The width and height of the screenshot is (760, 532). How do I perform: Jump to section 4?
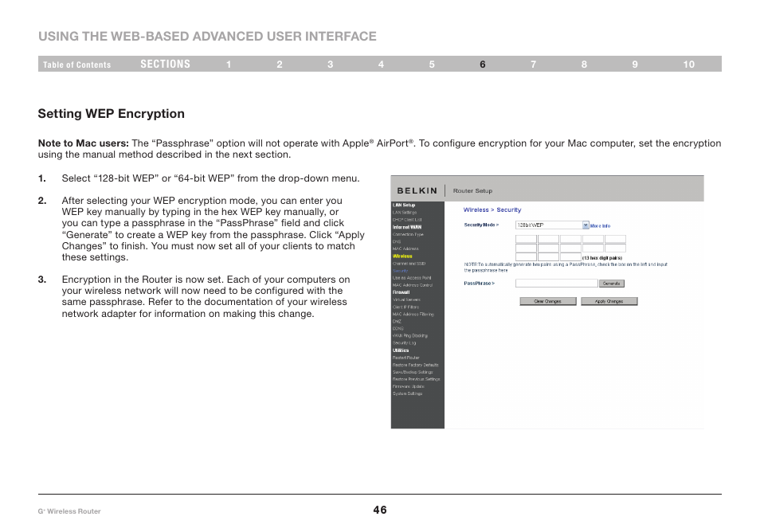point(382,65)
